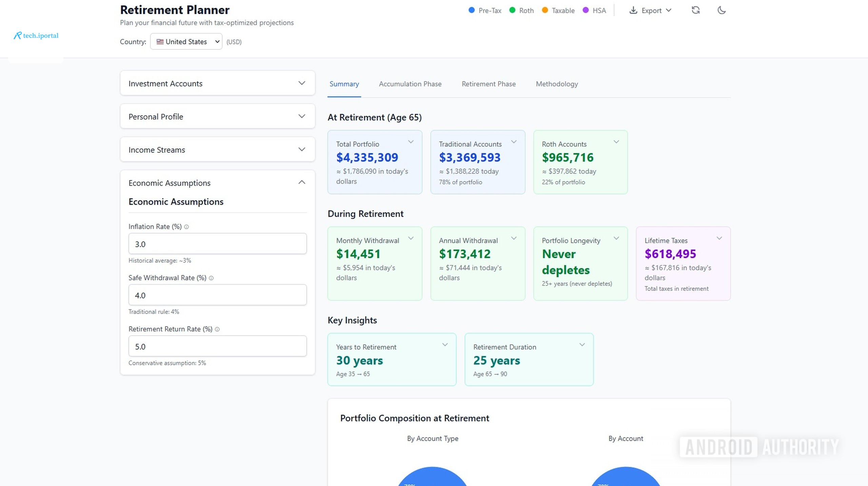The image size is (868, 486).
Task: Click the Roth green legend dot
Action: pos(512,10)
